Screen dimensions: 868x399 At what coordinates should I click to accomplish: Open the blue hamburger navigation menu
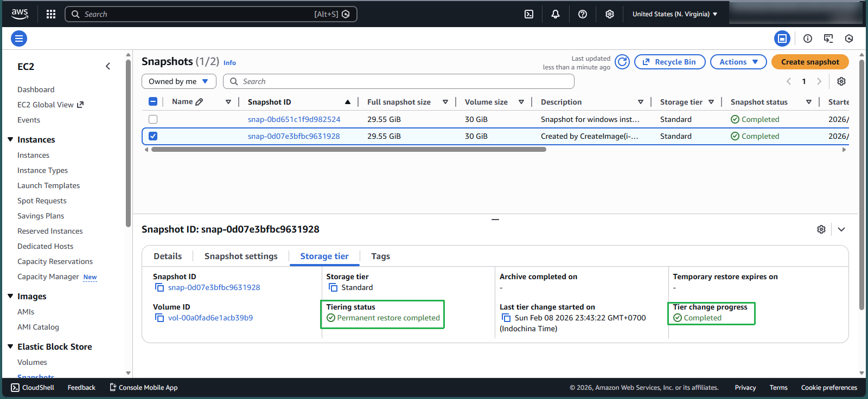19,38
